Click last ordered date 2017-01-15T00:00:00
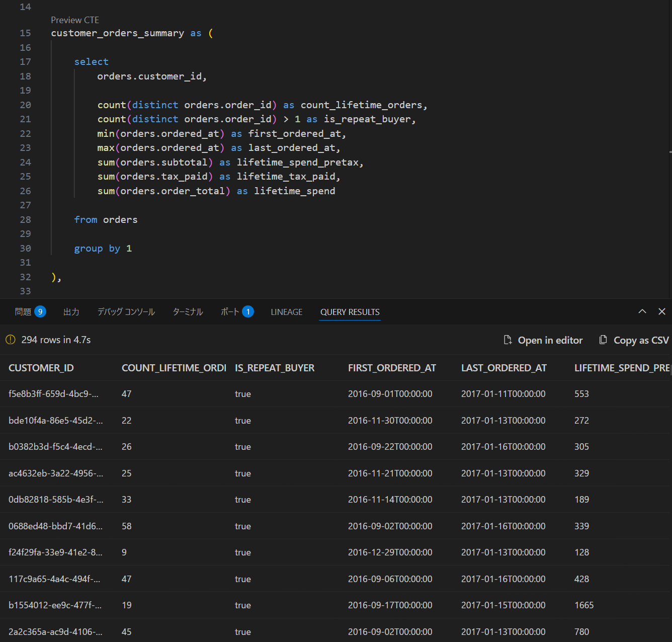 point(503,605)
